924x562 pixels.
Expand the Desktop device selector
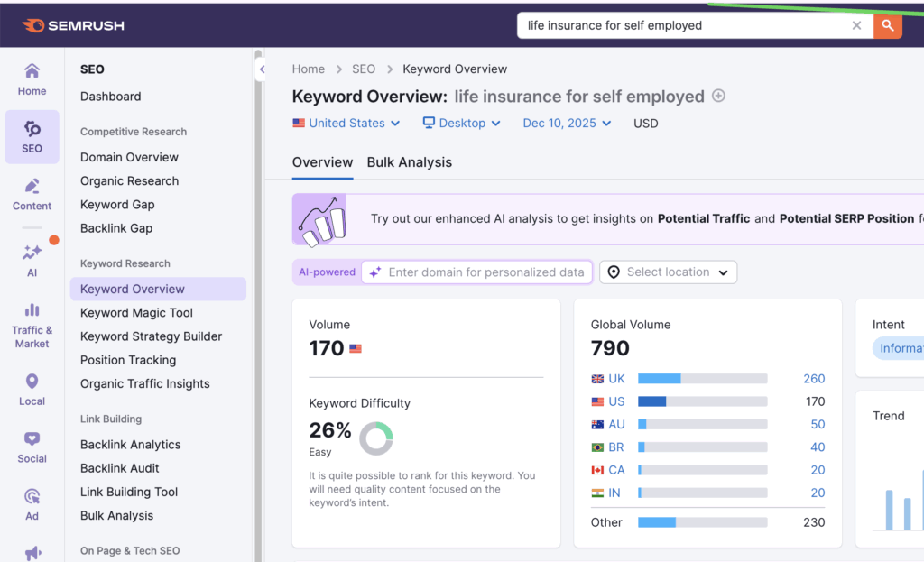click(461, 123)
